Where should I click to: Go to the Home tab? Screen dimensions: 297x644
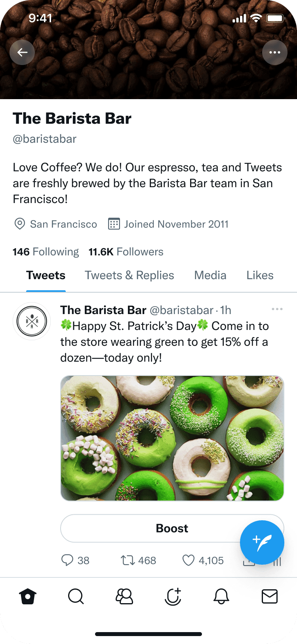pyautogui.click(x=28, y=596)
